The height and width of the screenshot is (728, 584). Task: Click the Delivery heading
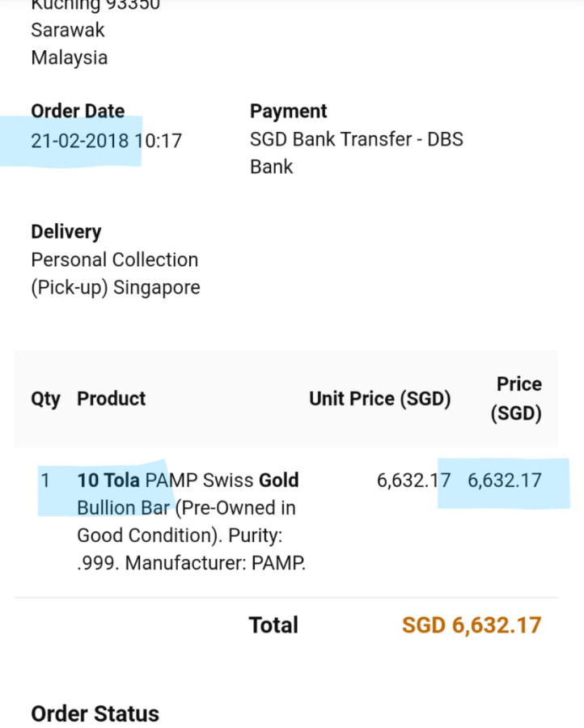[x=66, y=232]
